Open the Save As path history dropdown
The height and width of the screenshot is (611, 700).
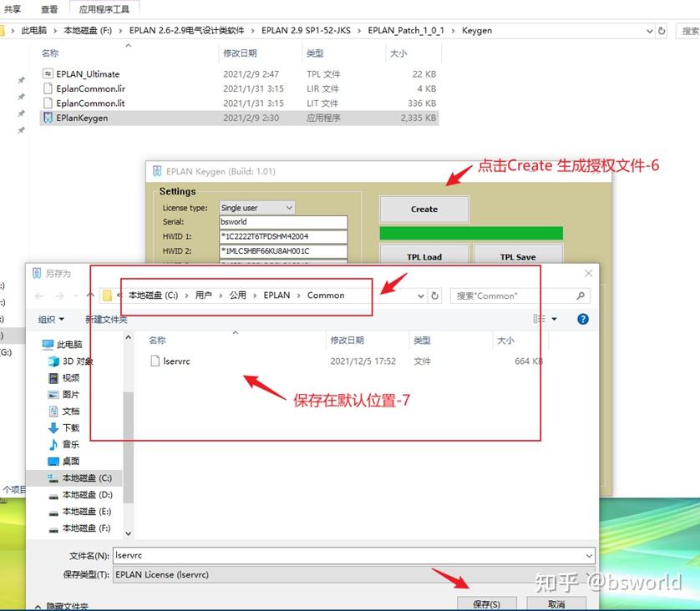(420, 295)
